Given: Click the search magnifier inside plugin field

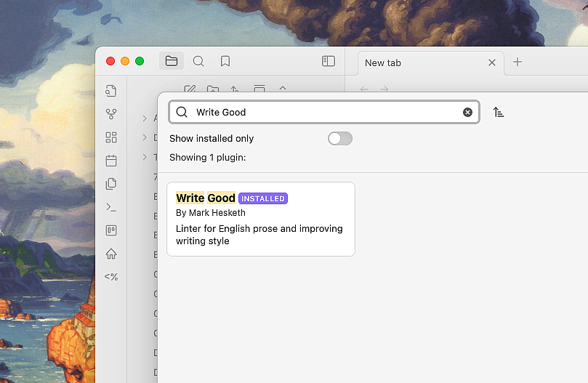Looking at the screenshot, I should pyautogui.click(x=182, y=112).
